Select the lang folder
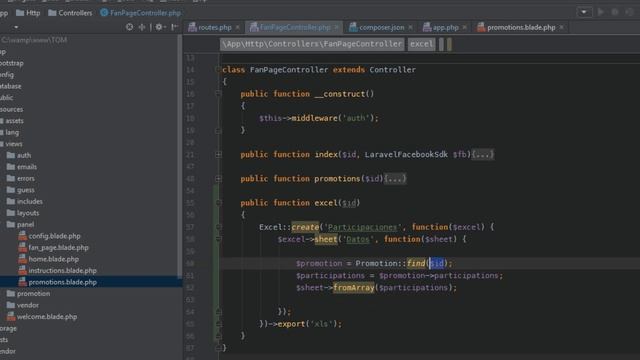The image size is (640, 360). click(12, 132)
